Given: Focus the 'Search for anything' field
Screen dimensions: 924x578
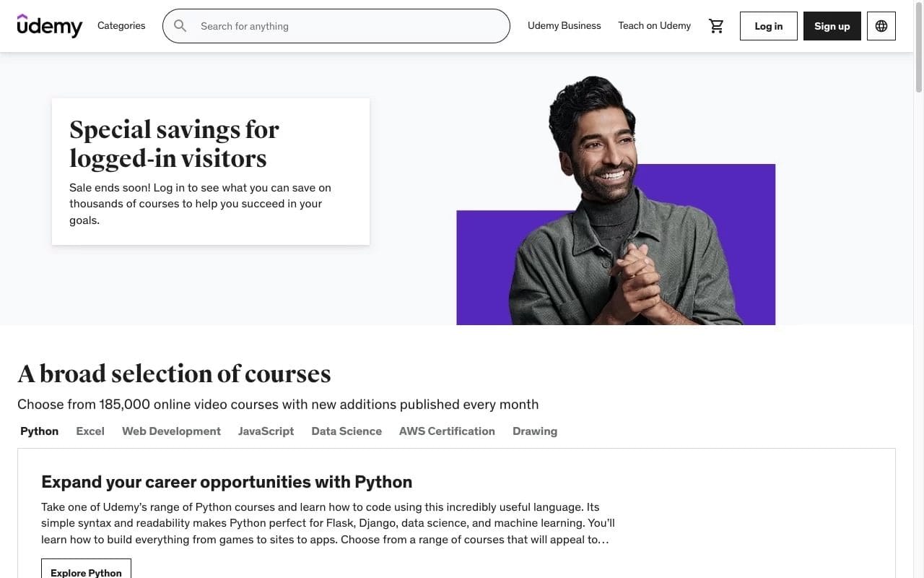Looking at the screenshot, I should click(346, 26).
